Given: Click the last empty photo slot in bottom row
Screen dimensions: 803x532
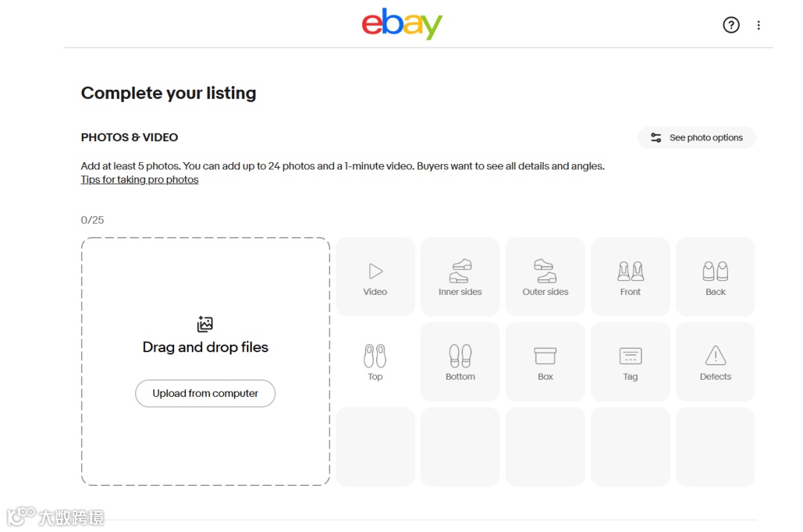Looking at the screenshot, I should [x=715, y=447].
